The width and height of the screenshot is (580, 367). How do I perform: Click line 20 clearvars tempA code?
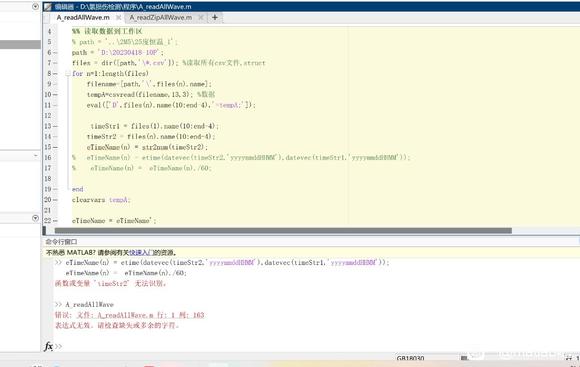tap(101, 200)
